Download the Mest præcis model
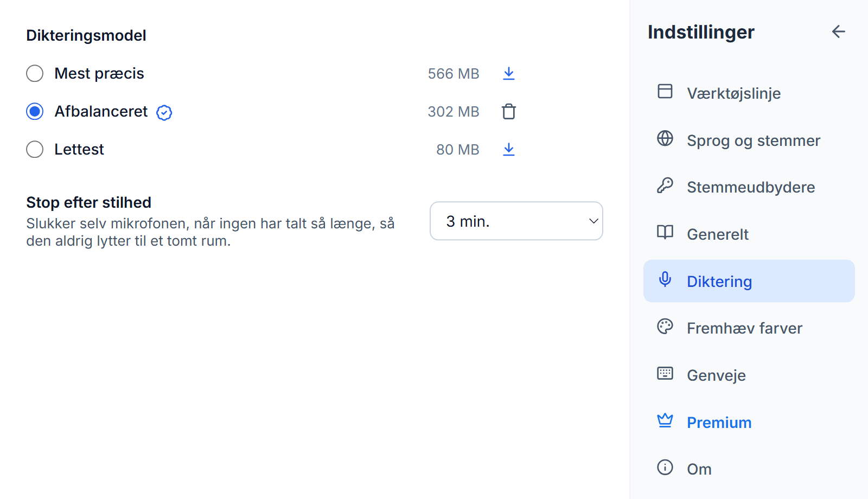Screen dimensions: 868x499 508,73
